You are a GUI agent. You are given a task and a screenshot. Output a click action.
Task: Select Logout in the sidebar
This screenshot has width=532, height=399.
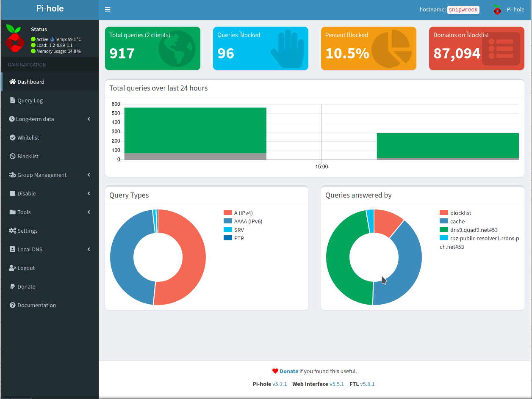coord(50,268)
